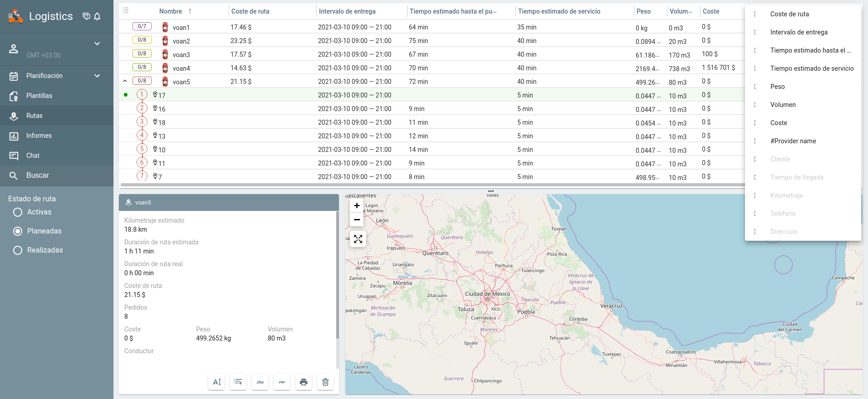The image size is (868, 399).
Task: Toggle fullscreen map view
Action: (x=358, y=239)
